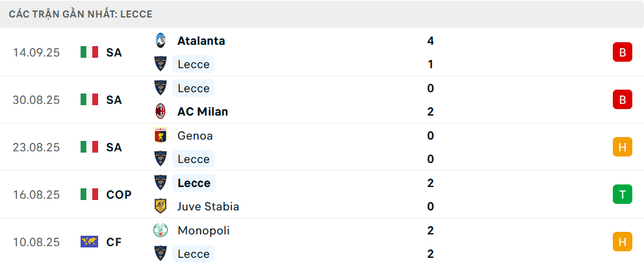Open the Atalanta team link
Screen dimensions: 644x263
coord(201,40)
